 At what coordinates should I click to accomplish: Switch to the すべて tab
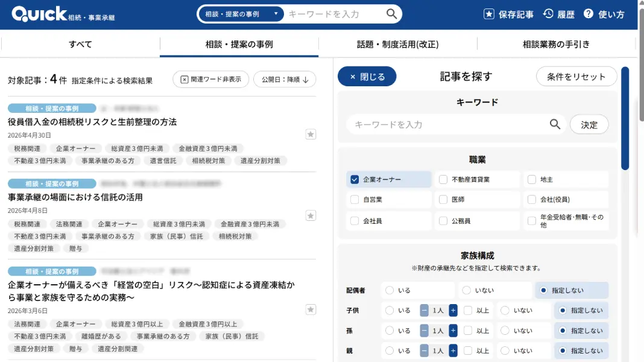tap(80, 45)
